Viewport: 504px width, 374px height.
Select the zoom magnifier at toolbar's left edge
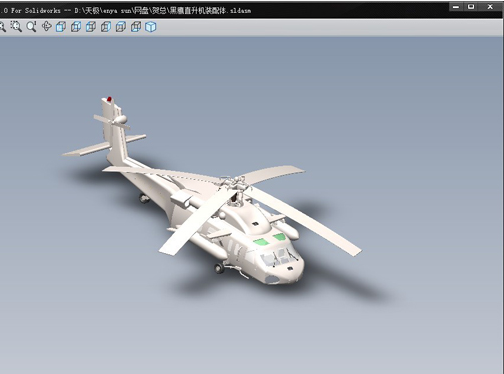click(x=2, y=27)
